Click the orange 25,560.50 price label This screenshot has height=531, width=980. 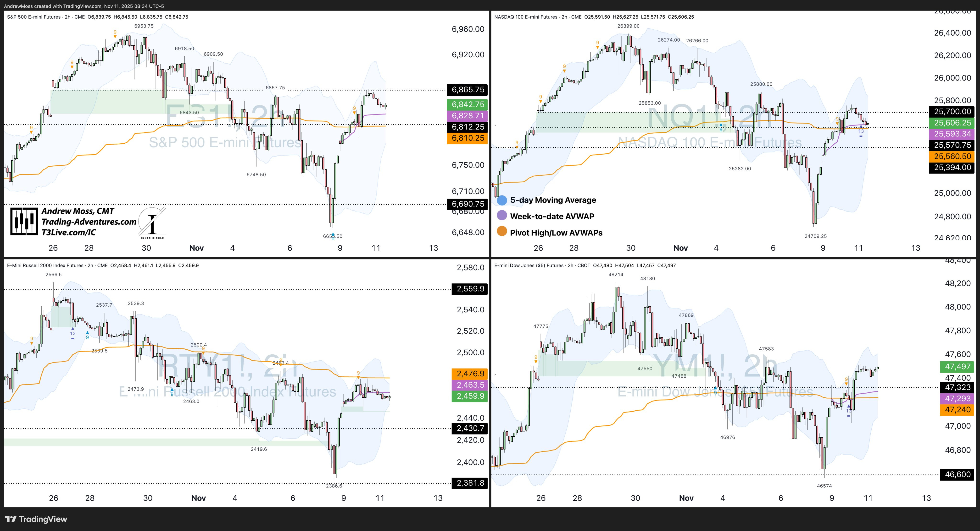tap(952, 156)
